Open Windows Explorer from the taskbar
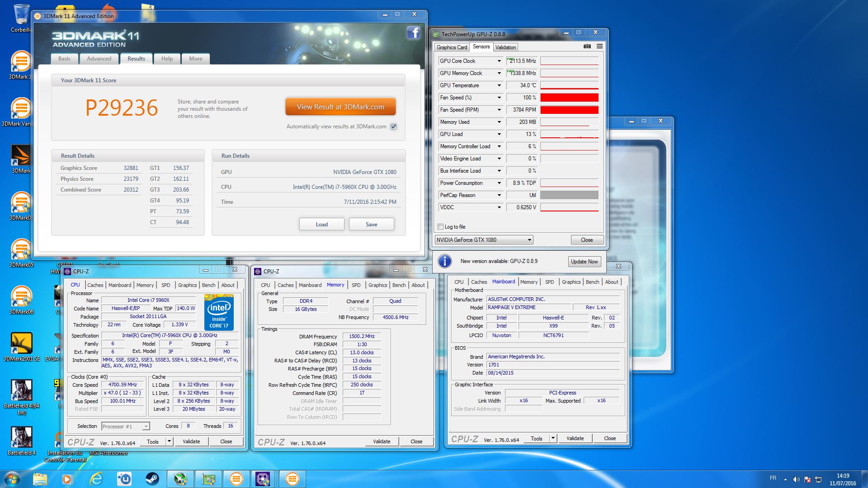Viewport: 868px width, 488px height. point(40,479)
